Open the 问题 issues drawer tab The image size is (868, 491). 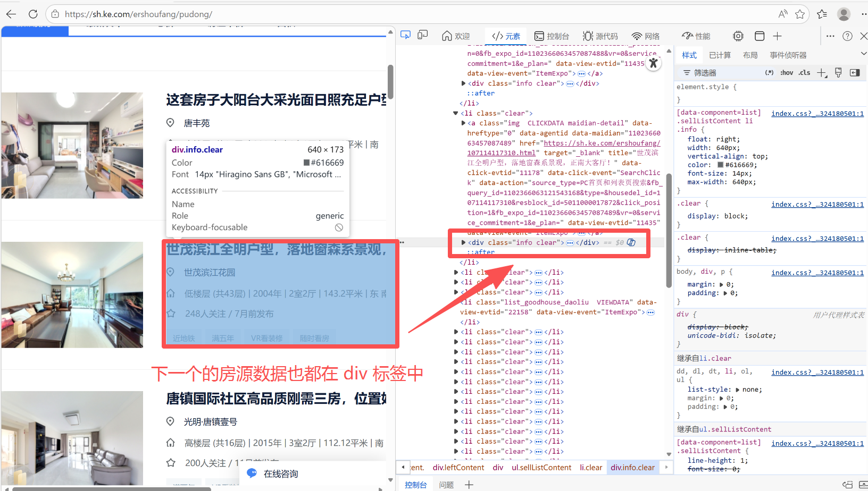coord(446,485)
